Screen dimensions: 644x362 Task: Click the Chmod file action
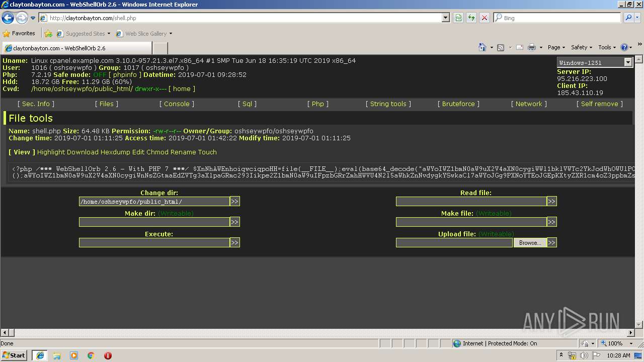coord(157,152)
